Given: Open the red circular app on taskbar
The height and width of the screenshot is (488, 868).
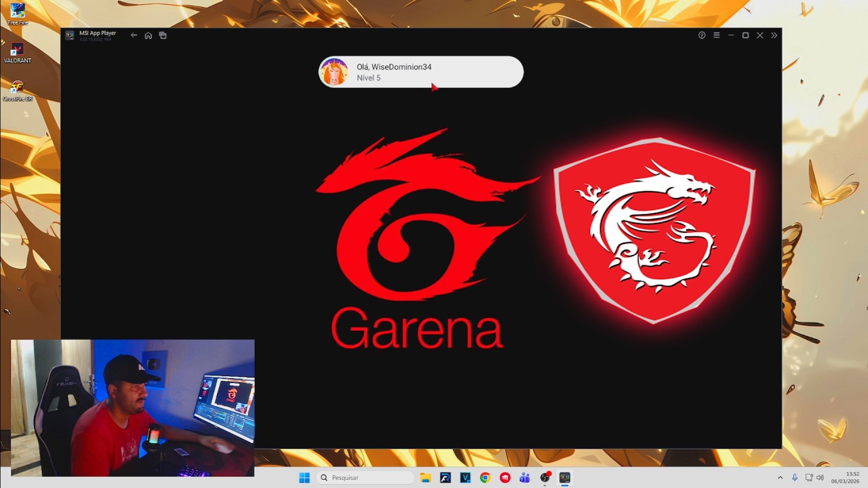Looking at the screenshot, I should tap(505, 478).
